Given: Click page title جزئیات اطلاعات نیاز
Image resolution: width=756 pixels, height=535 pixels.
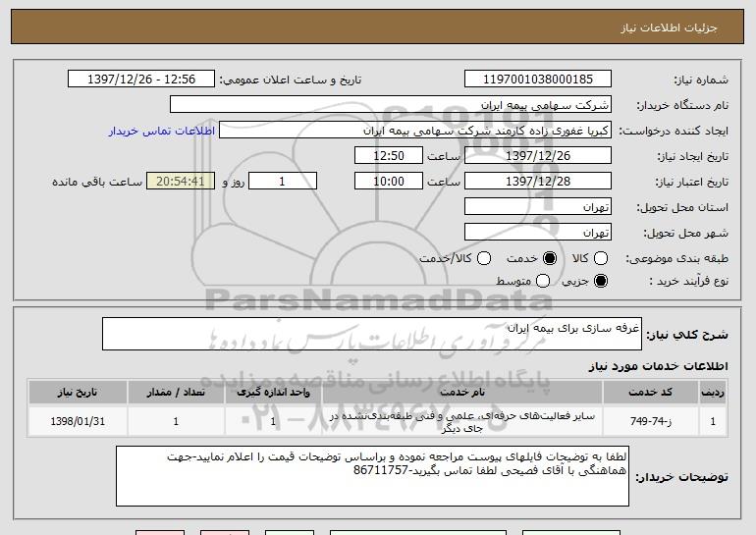Looking at the screenshot, I should [669, 27].
